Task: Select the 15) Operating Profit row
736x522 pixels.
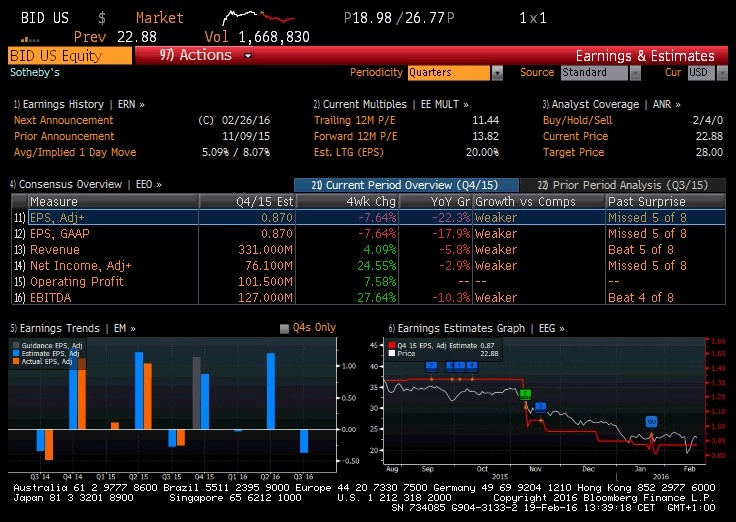Action: point(368,281)
